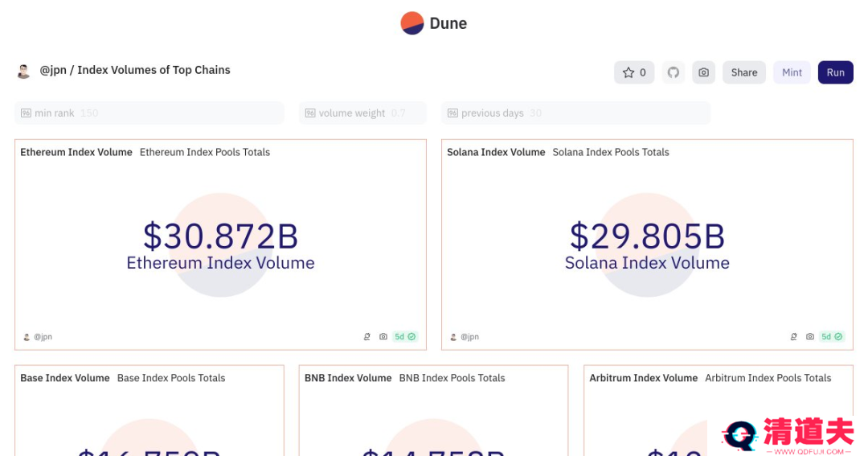Open the @jpn profile link in title
The width and height of the screenshot is (868, 456).
(x=53, y=70)
